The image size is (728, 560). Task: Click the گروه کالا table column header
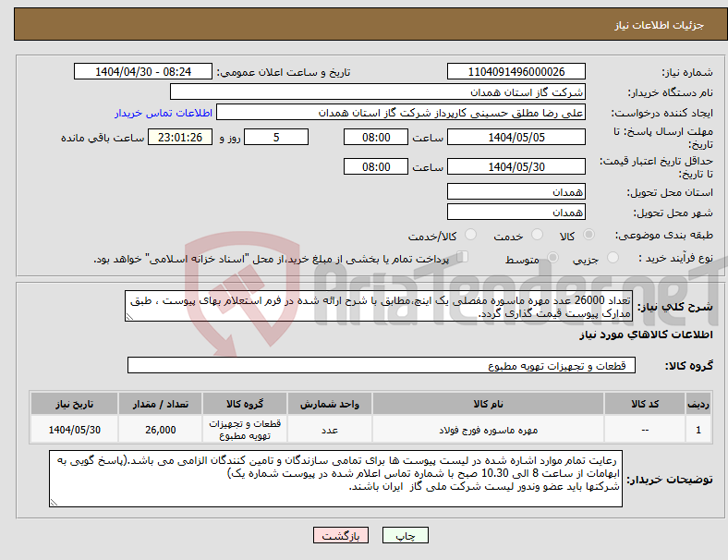245,404
